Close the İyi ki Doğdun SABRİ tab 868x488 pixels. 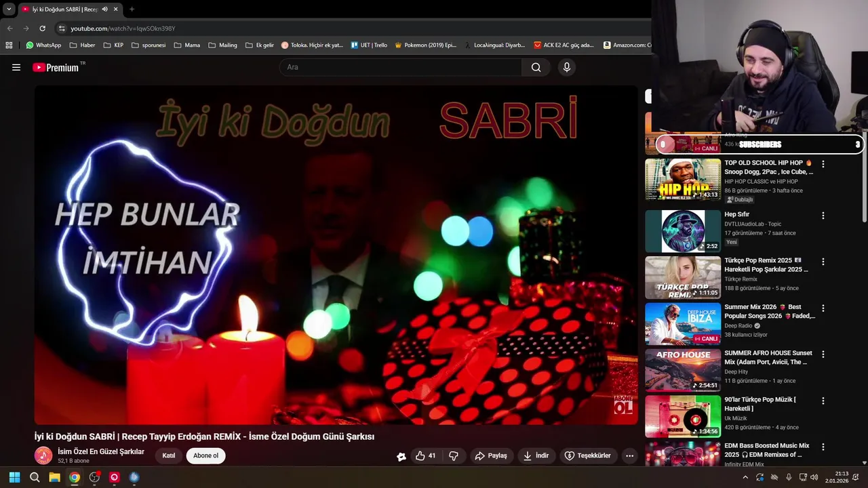pyautogui.click(x=116, y=9)
